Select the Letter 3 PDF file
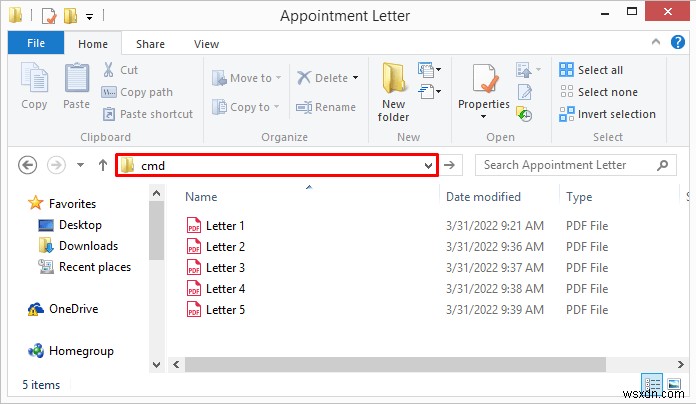 point(216,268)
